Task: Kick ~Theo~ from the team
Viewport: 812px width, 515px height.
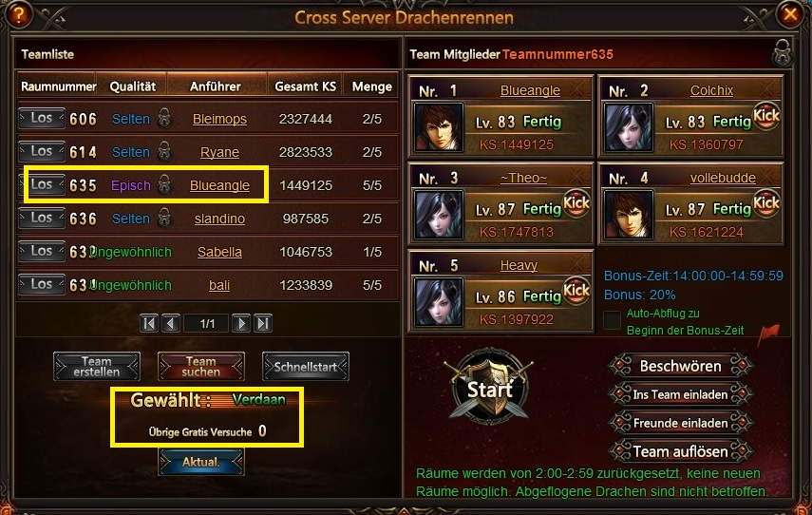Action: (576, 203)
